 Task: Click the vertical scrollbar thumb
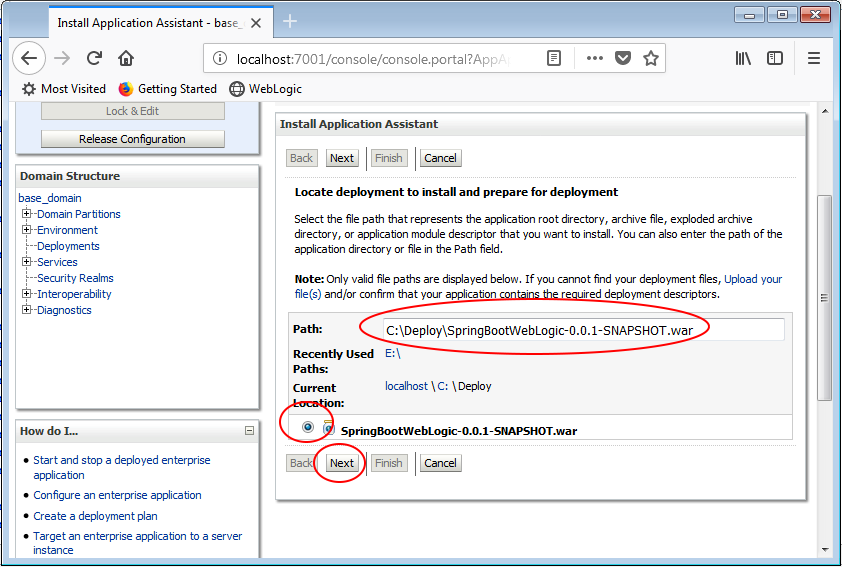click(825, 298)
